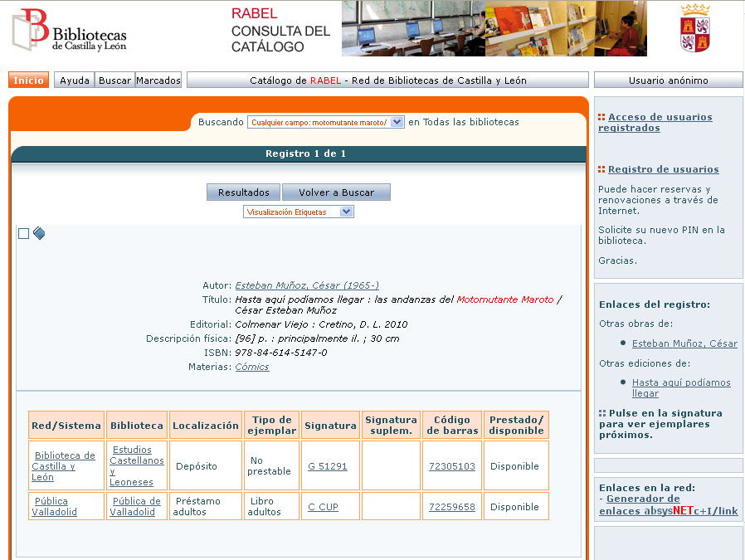Screen dimensions: 745x560
Task: Open other works by Esteban Muñoz, César
Action: 684,343
